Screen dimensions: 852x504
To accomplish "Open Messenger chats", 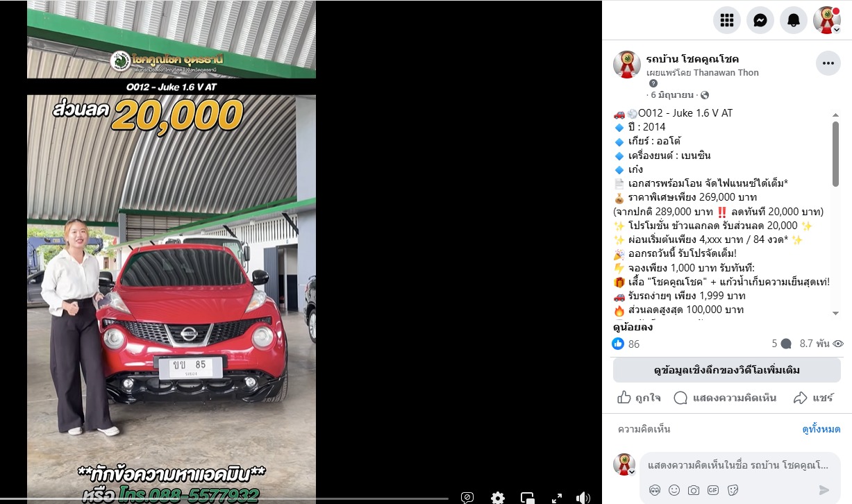I will click(x=760, y=20).
